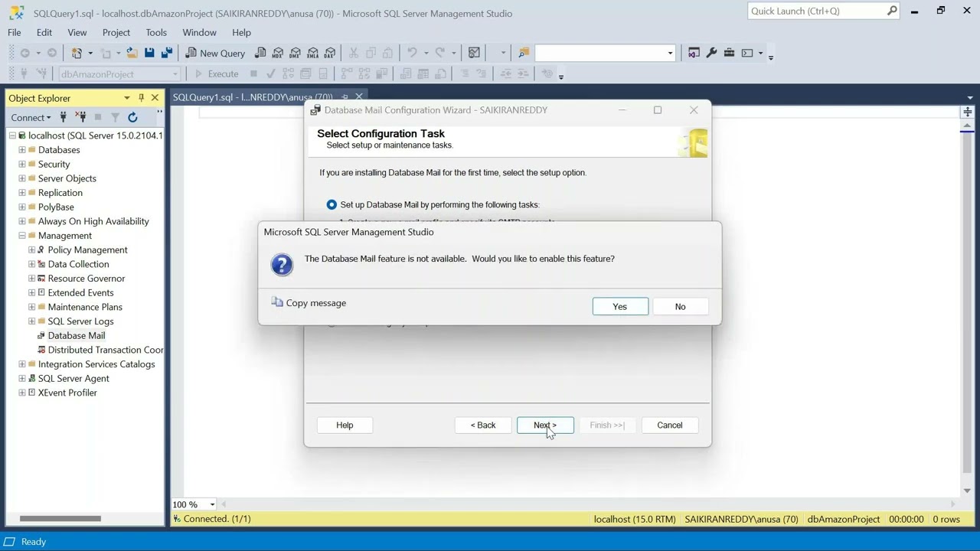Expand the Integration Services Catalogs node
Viewport: 980px width, 551px height.
click(22, 364)
